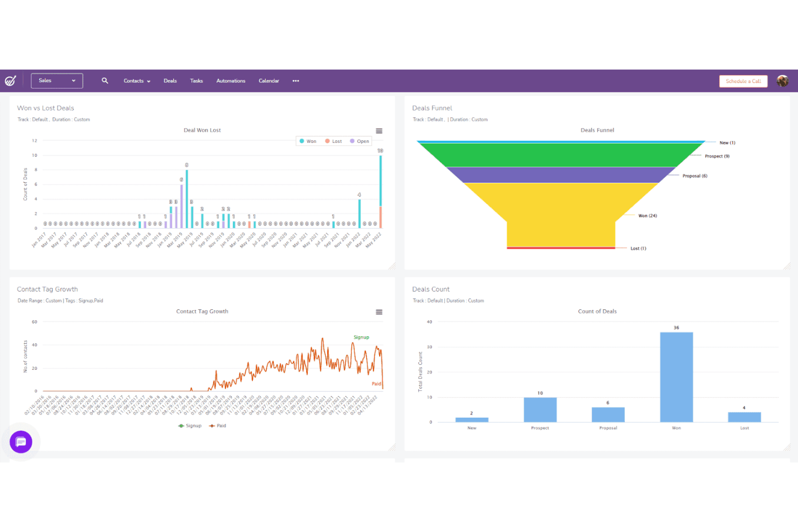
Task: Open the three-dots overflow menu in navbar
Action: 295,81
